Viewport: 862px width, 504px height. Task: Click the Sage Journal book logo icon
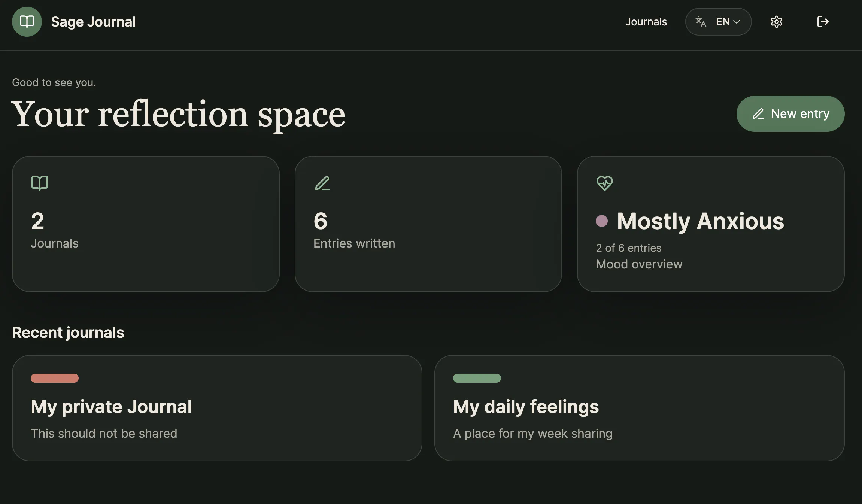tap(27, 22)
